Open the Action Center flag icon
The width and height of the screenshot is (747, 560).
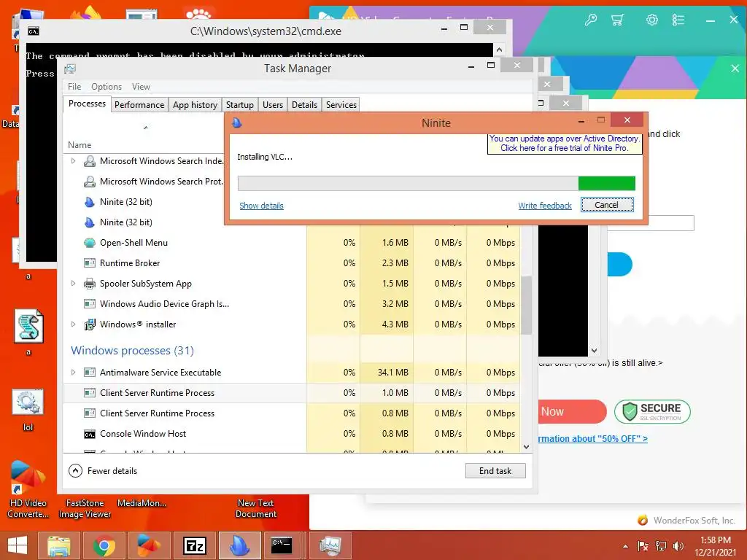(643, 545)
